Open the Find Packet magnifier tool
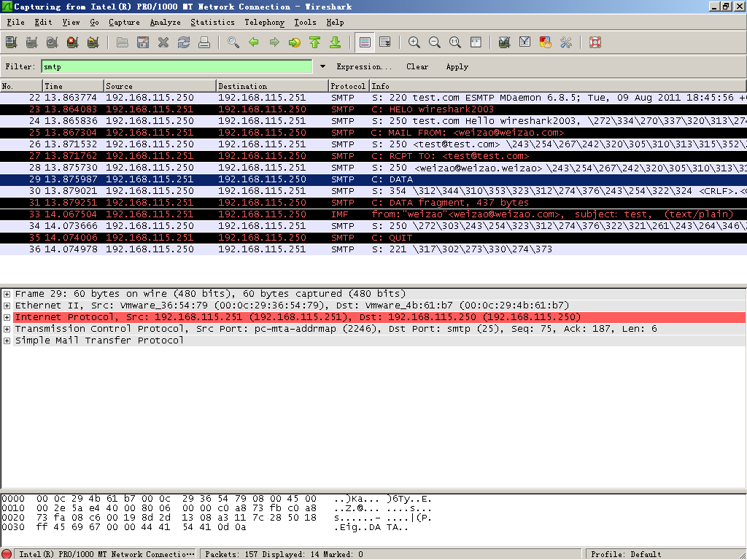This screenshot has height=560, width=747. (233, 42)
